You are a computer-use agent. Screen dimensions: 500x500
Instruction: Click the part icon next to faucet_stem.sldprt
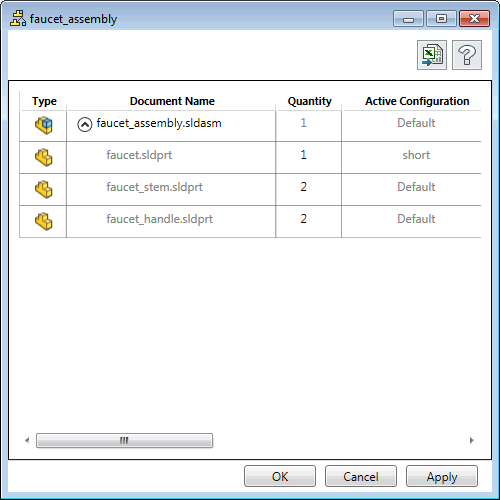click(x=44, y=189)
